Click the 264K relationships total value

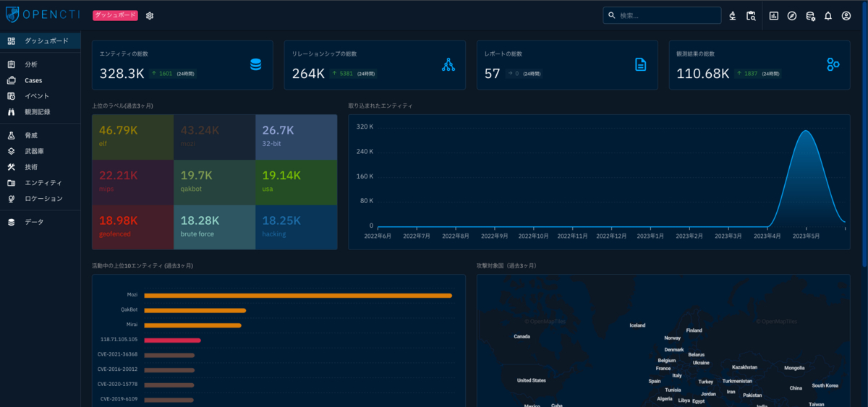[x=308, y=73]
